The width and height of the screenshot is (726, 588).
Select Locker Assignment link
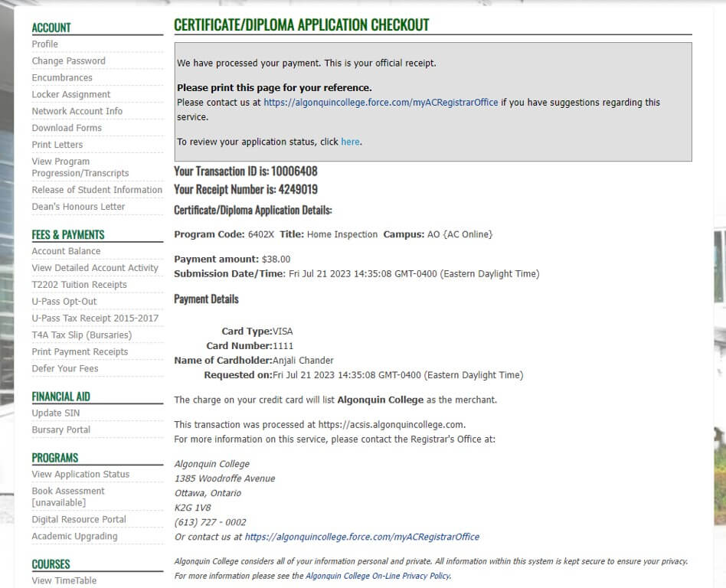tap(70, 95)
